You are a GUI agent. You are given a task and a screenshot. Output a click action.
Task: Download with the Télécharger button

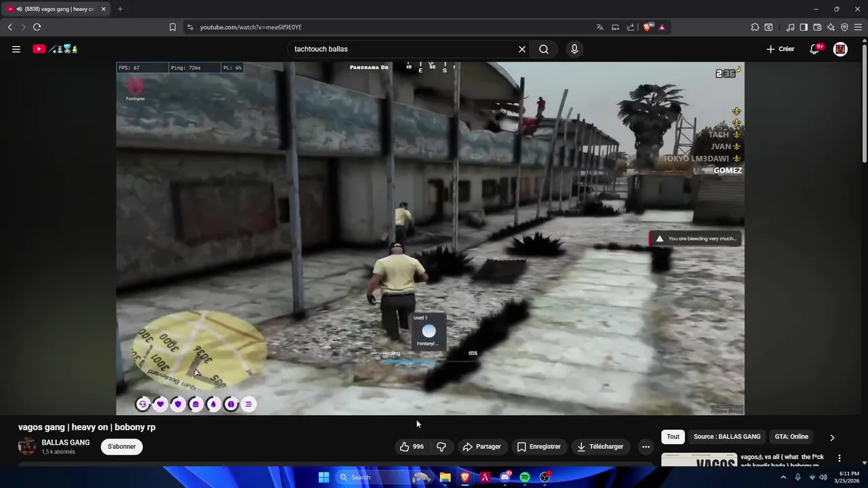pyautogui.click(x=600, y=447)
